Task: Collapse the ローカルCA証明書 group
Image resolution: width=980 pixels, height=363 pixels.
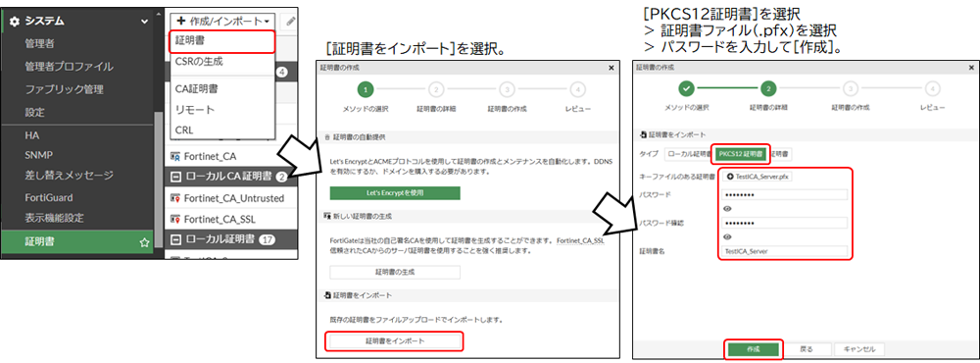Action: coord(175,178)
